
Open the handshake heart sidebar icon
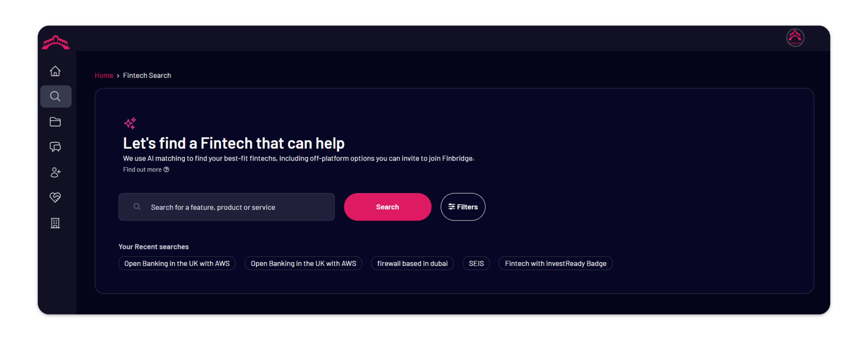(55, 197)
